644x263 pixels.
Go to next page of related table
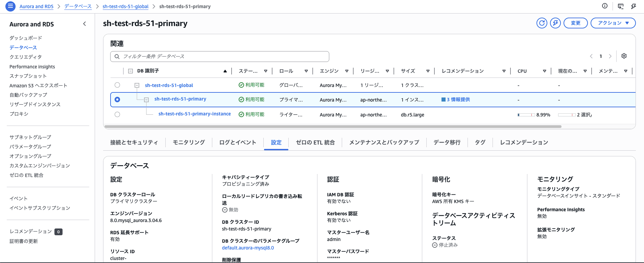(610, 56)
